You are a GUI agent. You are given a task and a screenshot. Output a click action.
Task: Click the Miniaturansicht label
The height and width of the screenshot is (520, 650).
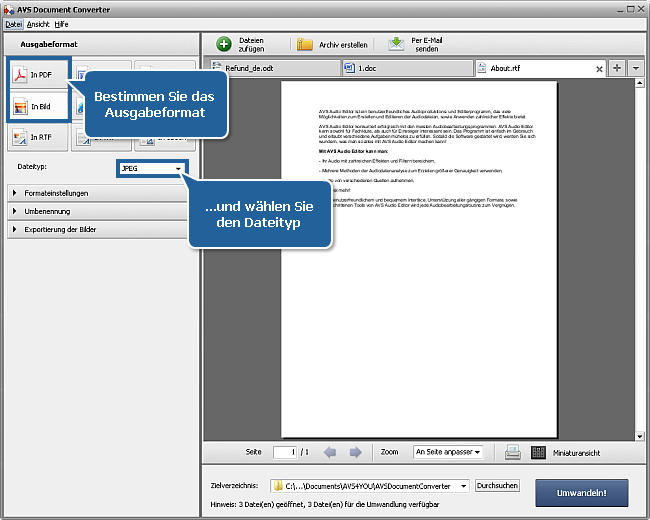pos(576,453)
